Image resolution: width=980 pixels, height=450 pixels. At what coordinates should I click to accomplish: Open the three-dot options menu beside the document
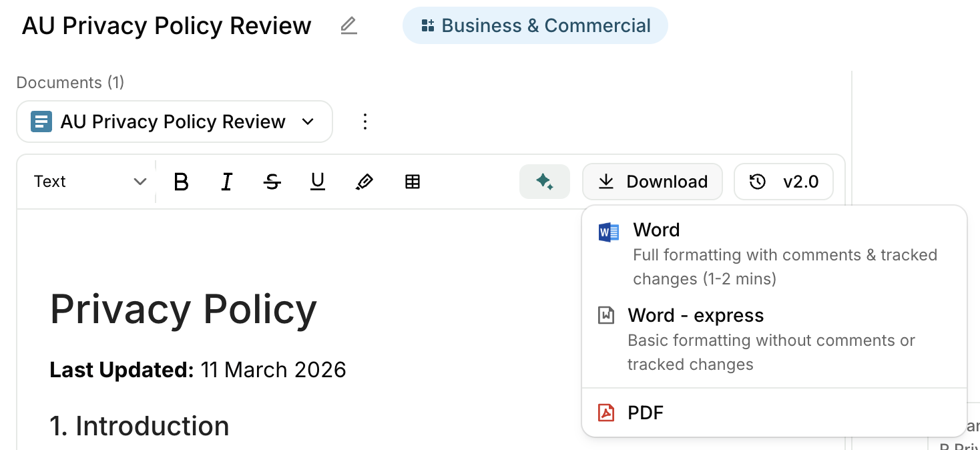point(364,122)
